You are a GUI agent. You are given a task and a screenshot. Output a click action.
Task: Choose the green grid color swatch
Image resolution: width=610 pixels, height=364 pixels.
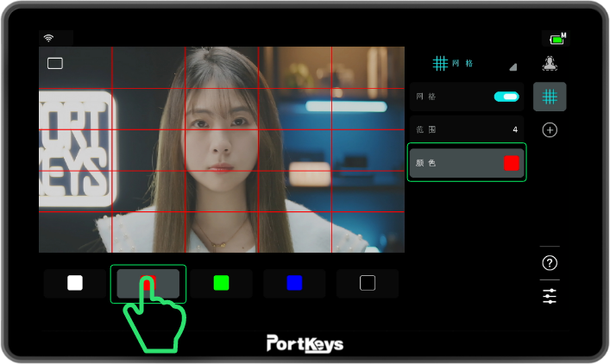click(222, 283)
